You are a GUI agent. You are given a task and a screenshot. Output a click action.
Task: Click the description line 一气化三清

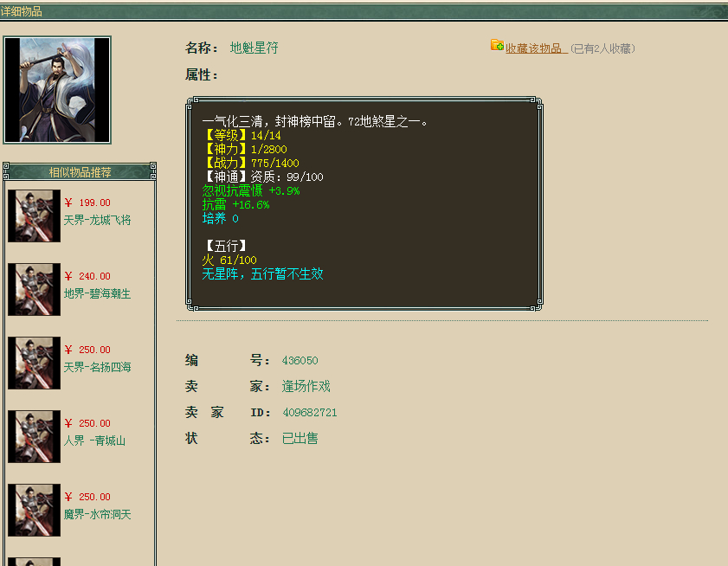point(315,122)
